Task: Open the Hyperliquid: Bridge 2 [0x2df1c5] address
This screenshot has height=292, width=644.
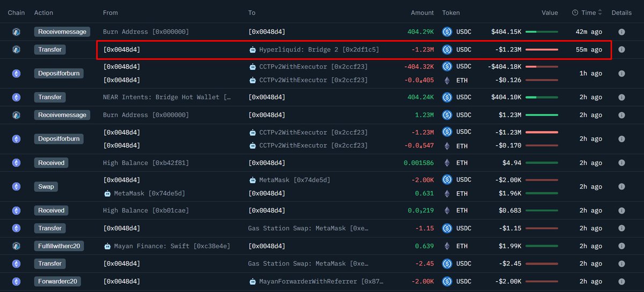Action: (319, 49)
